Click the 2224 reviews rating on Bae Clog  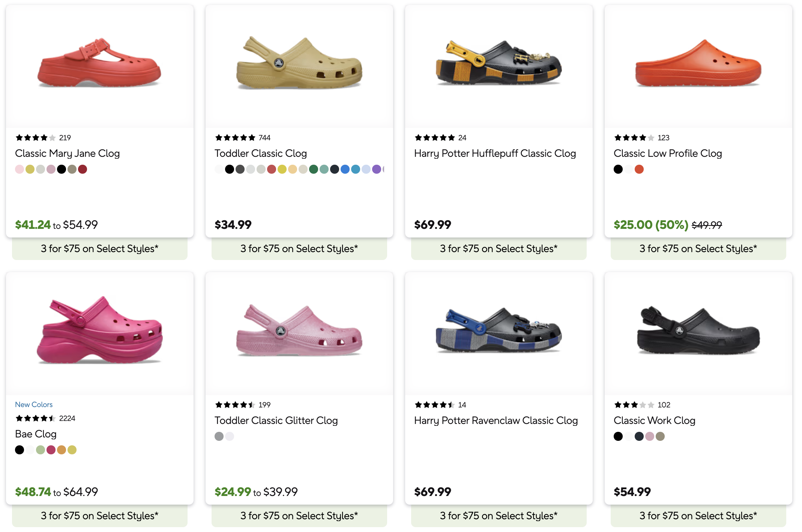pos(45,418)
